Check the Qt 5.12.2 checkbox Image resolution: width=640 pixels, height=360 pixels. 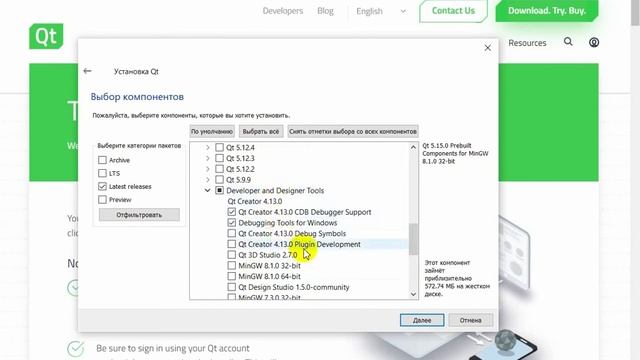220,169
